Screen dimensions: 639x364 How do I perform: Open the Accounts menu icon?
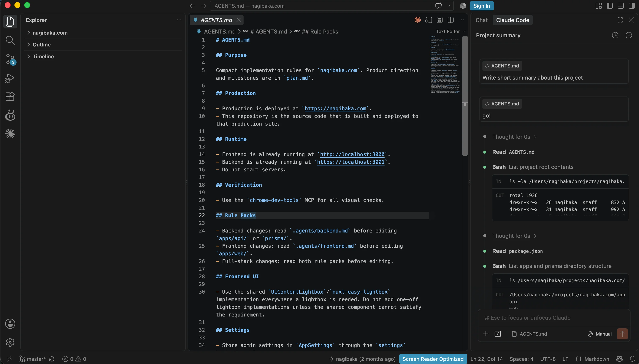(x=10, y=324)
